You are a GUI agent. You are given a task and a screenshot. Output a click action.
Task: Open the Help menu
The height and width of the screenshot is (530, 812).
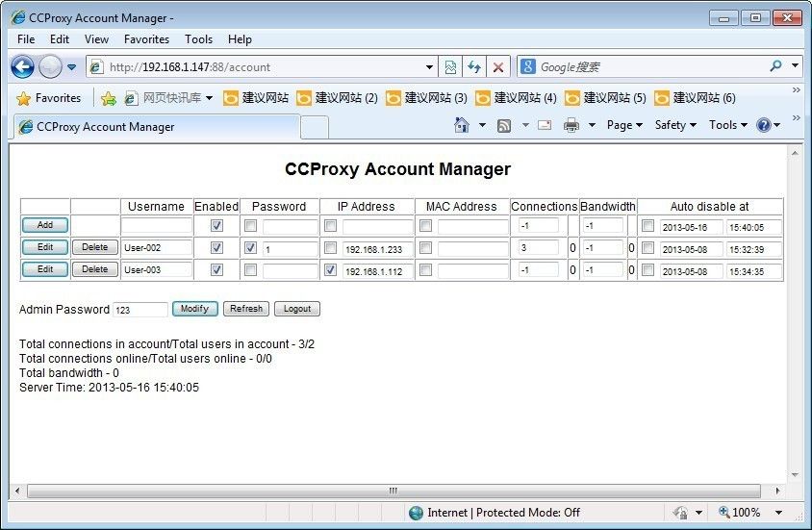tap(240, 39)
